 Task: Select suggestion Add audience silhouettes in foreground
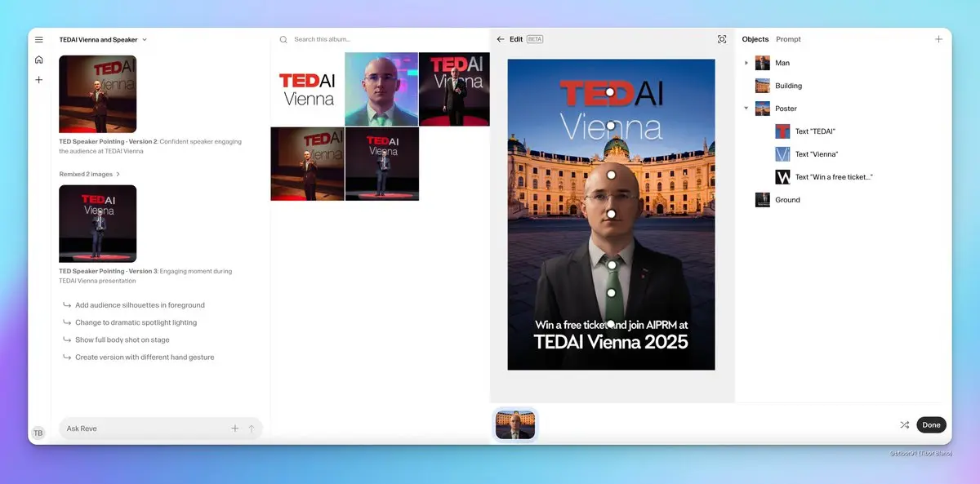(x=140, y=305)
